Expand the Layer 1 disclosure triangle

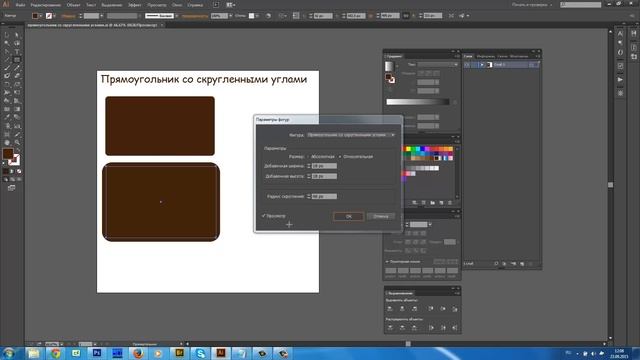coord(482,64)
